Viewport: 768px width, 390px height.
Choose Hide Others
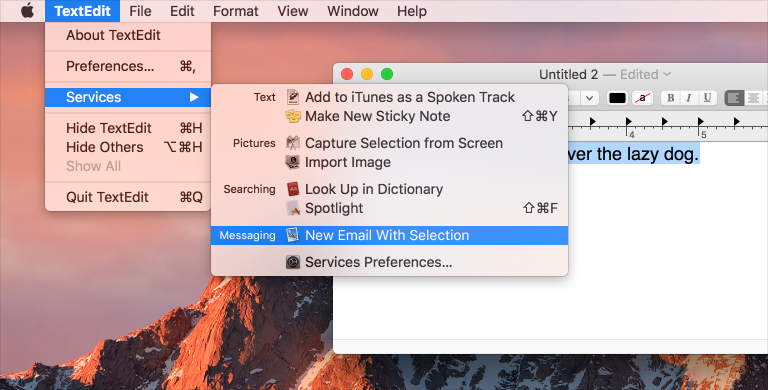tap(128, 147)
